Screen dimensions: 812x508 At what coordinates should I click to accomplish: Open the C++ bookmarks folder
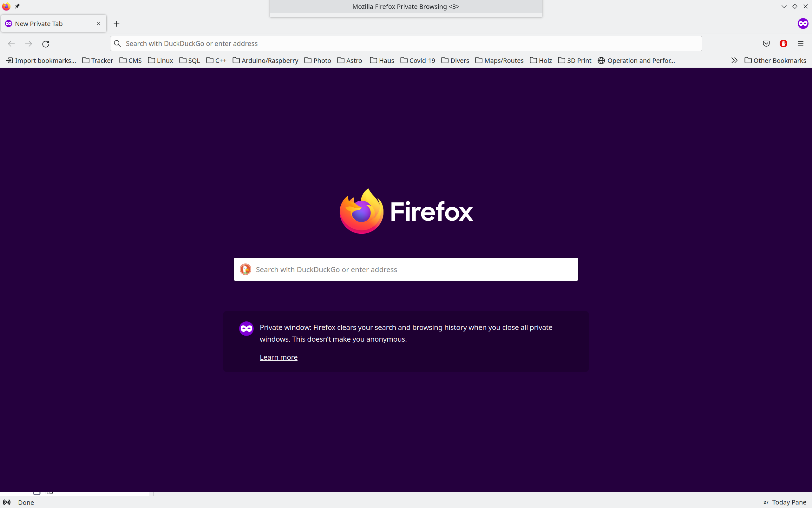click(216, 60)
